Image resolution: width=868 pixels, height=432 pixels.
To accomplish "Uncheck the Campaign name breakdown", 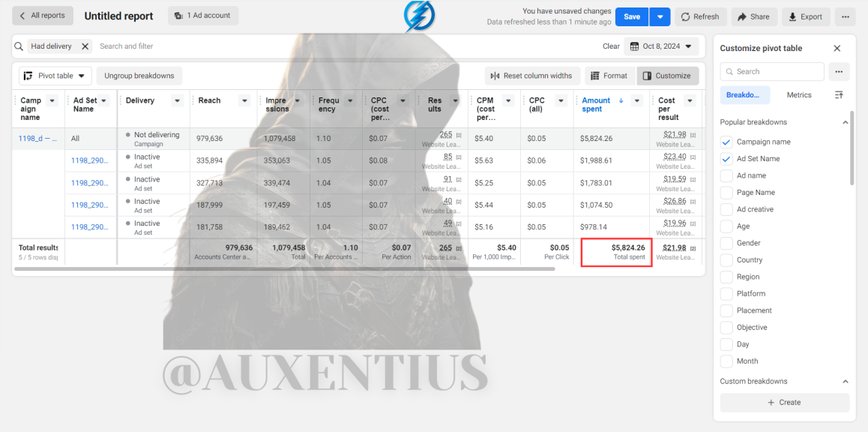I will point(726,142).
